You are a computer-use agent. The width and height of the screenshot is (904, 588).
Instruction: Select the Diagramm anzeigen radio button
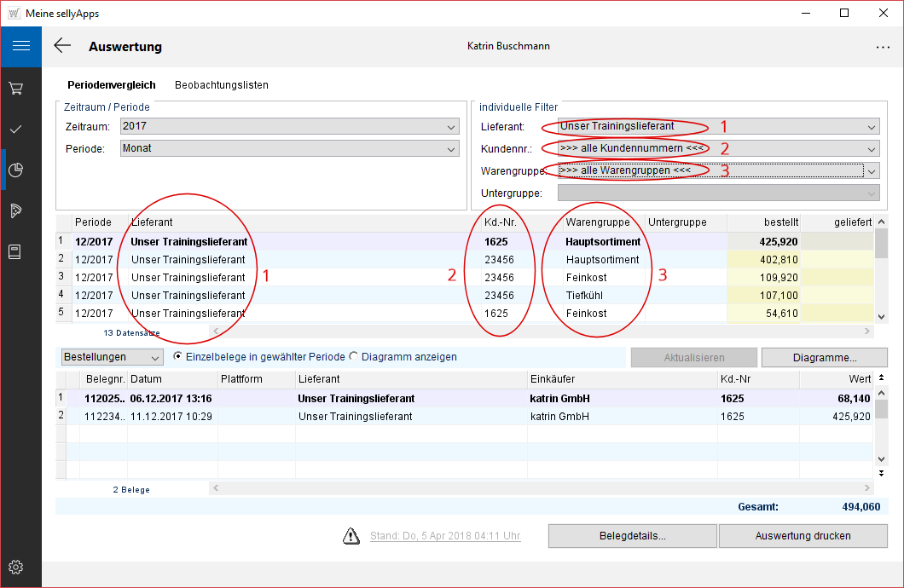point(354,356)
